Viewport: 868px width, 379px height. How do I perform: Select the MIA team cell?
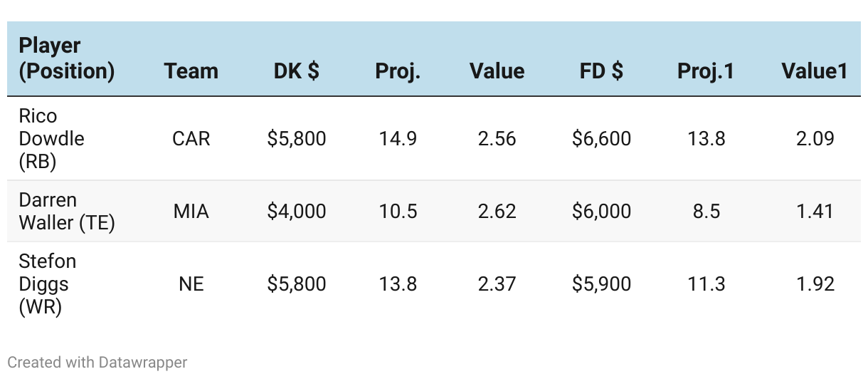pyautogui.click(x=191, y=212)
